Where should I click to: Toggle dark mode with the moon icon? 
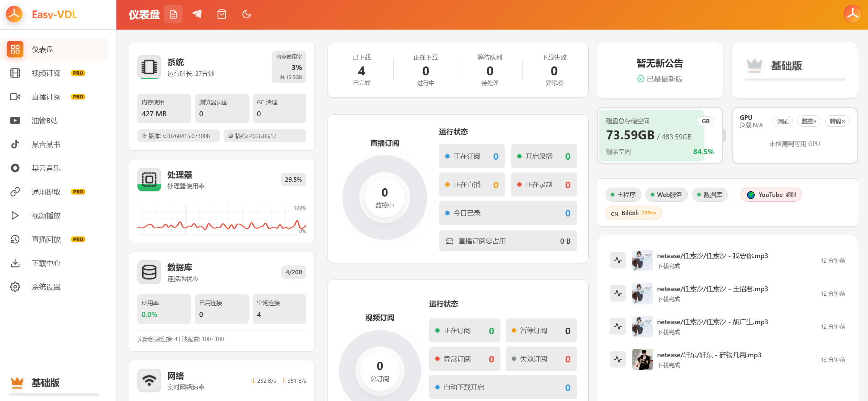tap(246, 14)
